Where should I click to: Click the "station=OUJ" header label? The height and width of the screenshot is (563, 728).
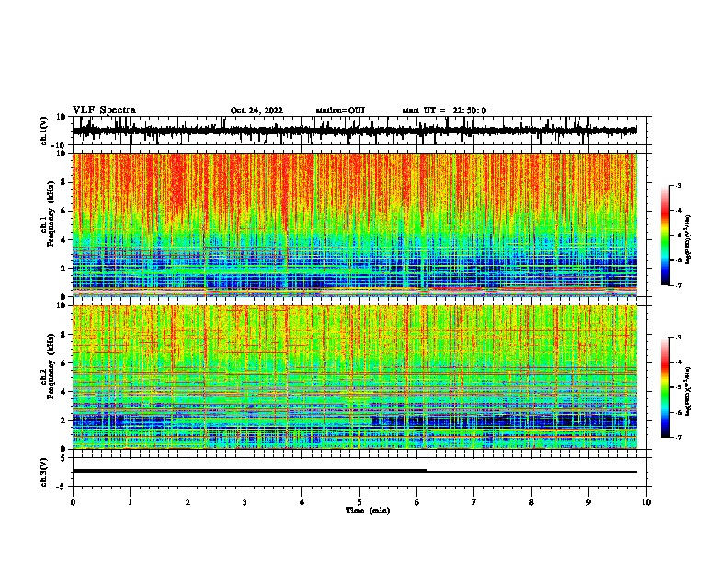pos(340,110)
